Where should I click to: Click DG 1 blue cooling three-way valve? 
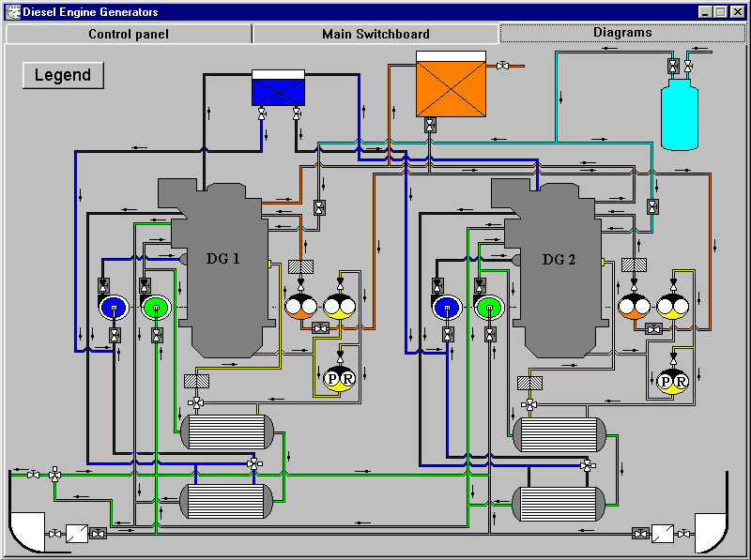tap(253, 463)
